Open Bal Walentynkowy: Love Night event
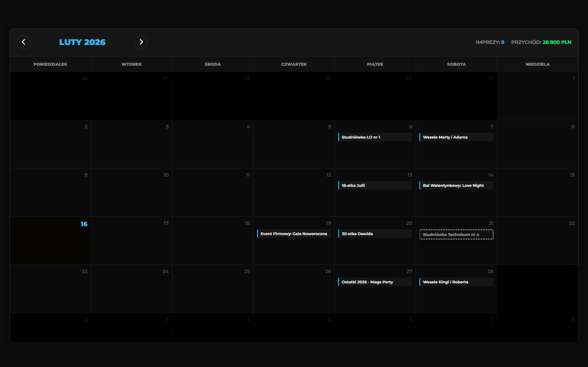 [456, 186]
